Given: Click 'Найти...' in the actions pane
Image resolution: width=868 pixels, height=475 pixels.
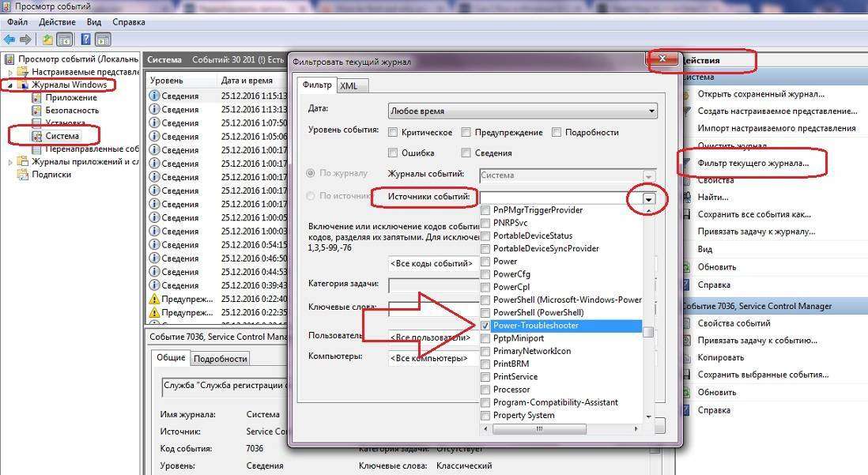Looking at the screenshot, I should [x=712, y=198].
